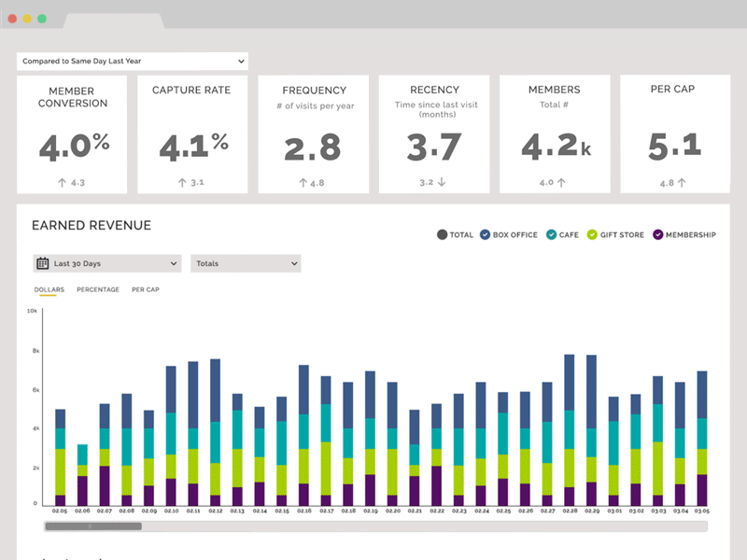Select the Dollars chart tab

49,290
